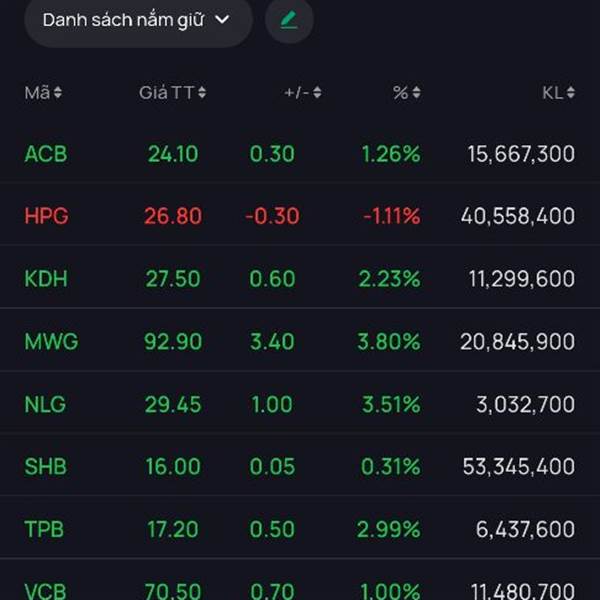This screenshot has width=600, height=600.
Task: Open the ACB stock row
Action: 299,154
